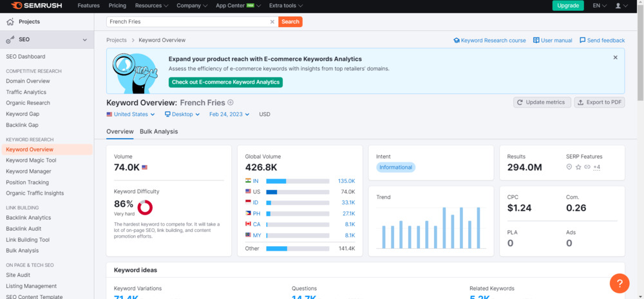Image resolution: width=644 pixels, height=299 pixels.
Task: Click the SERP Features link icon
Action: tap(587, 167)
